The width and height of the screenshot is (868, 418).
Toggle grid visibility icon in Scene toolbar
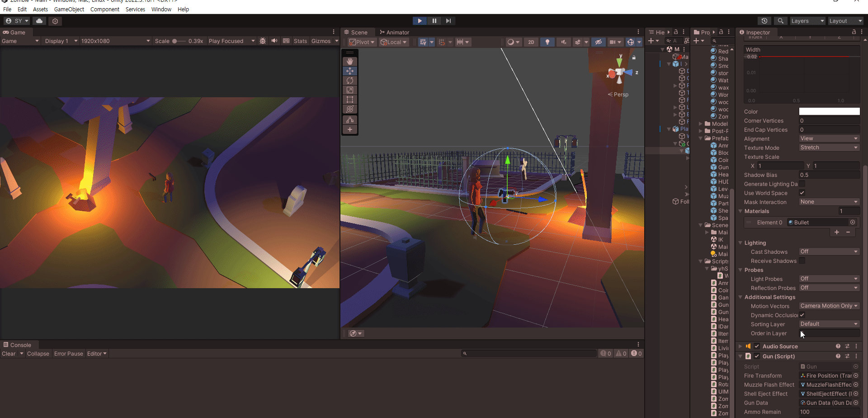pyautogui.click(x=423, y=42)
